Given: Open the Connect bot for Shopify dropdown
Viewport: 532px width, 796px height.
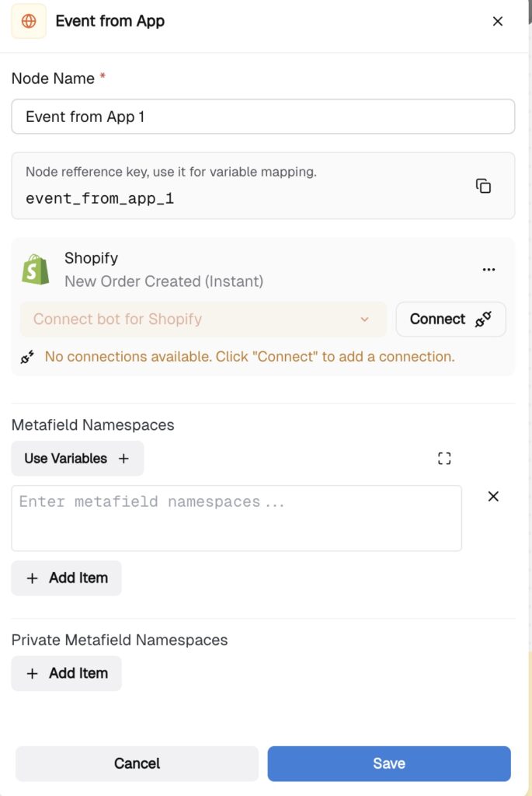Looking at the screenshot, I should [x=203, y=319].
